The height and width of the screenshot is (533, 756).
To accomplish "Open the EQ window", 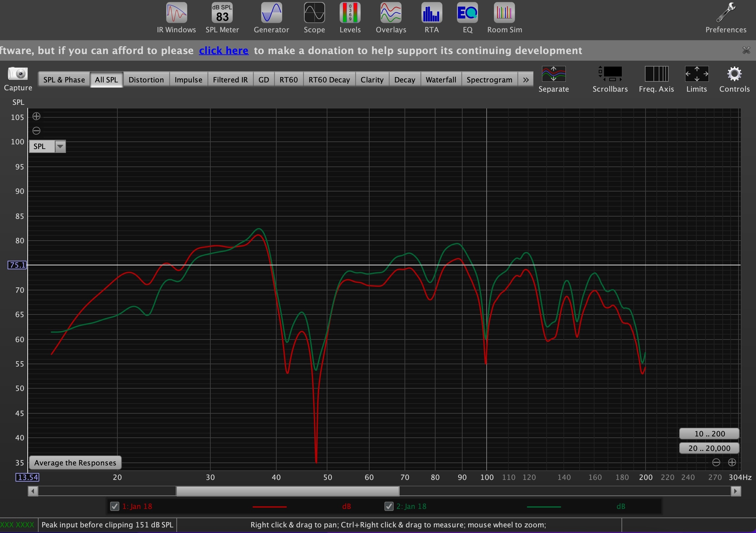I will click(467, 13).
